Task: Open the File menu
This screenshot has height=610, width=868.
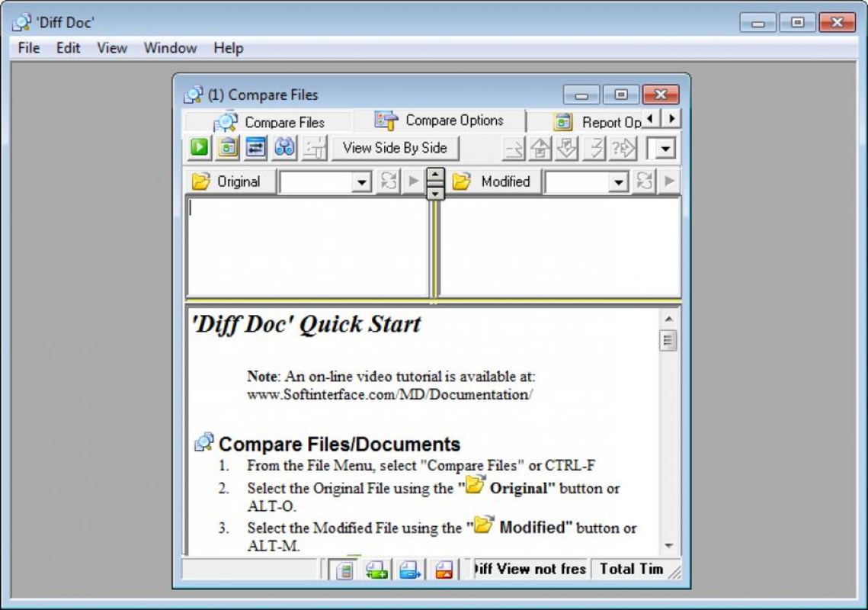Action: (27, 47)
